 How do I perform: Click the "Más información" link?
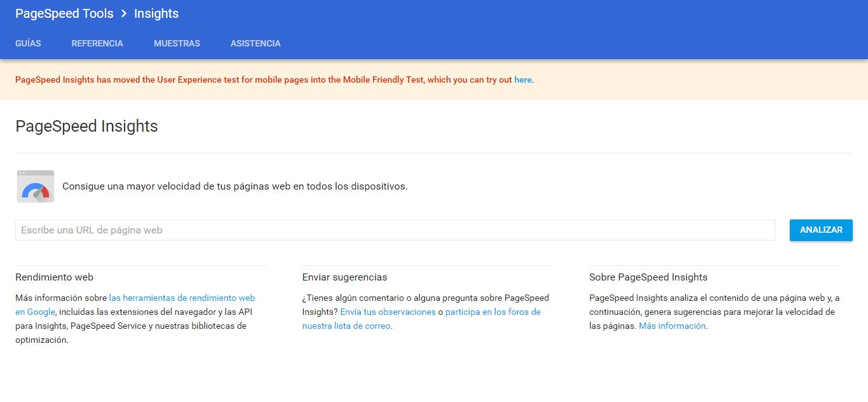point(672,326)
